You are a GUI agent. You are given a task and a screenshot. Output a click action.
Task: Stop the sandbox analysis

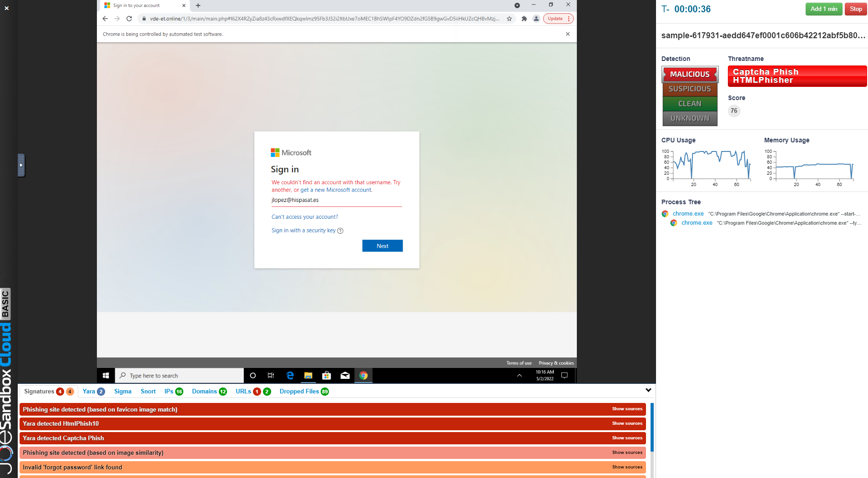pos(856,9)
